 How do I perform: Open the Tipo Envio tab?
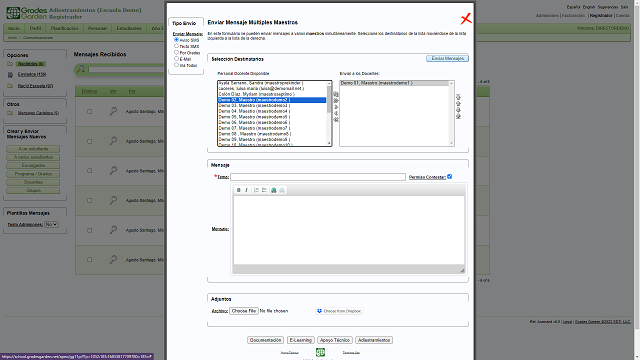(x=184, y=23)
